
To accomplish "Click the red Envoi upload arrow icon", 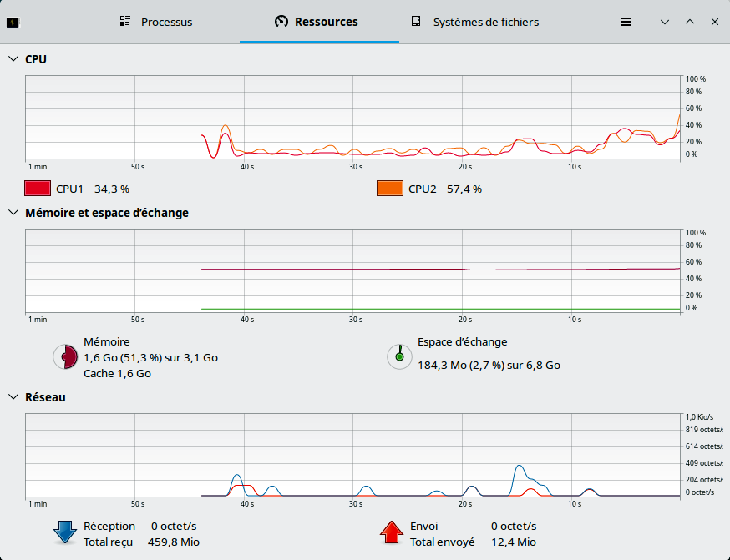I will click(x=392, y=533).
